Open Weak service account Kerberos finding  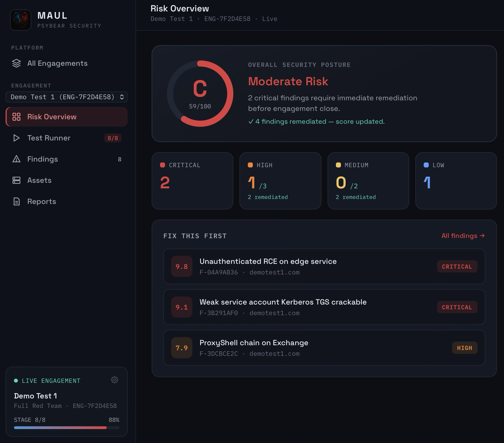(324, 307)
